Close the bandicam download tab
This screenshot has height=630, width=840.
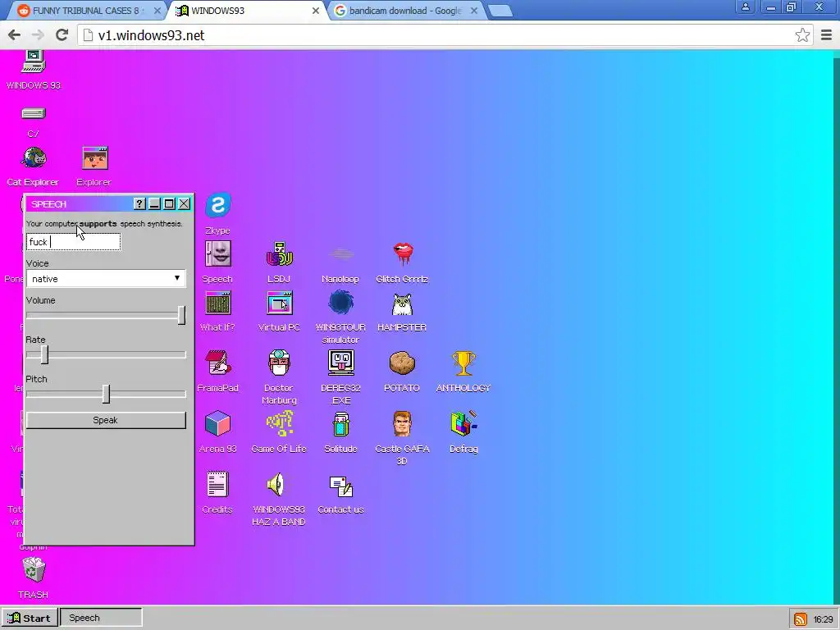pyautogui.click(x=474, y=11)
